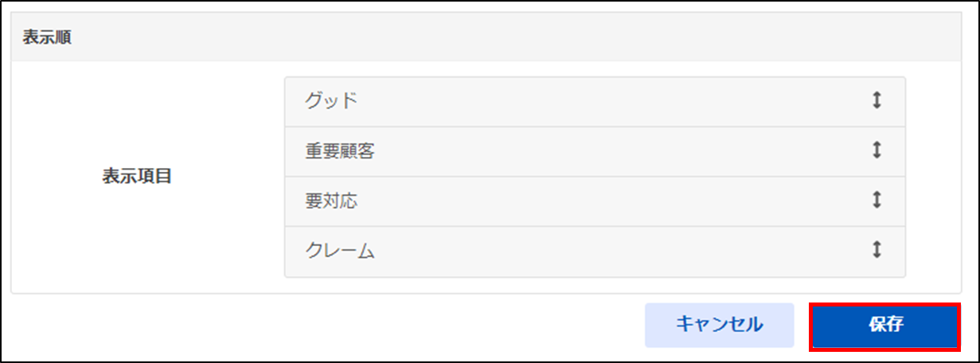Save the display order settings

[x=885, y=325]
